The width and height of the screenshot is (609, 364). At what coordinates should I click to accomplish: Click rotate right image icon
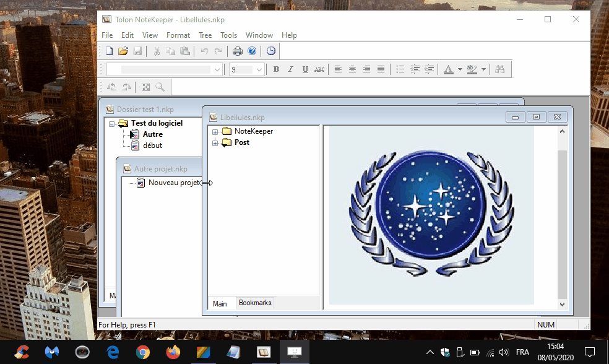126,87
